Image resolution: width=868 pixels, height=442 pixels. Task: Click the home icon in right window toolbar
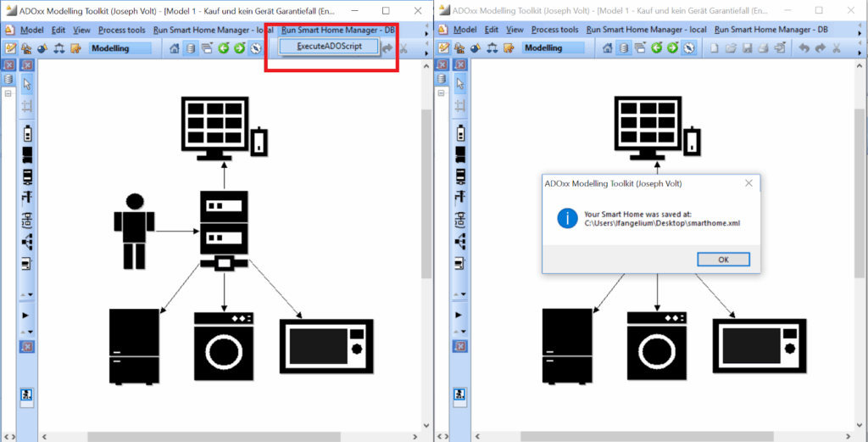point(608,48)
